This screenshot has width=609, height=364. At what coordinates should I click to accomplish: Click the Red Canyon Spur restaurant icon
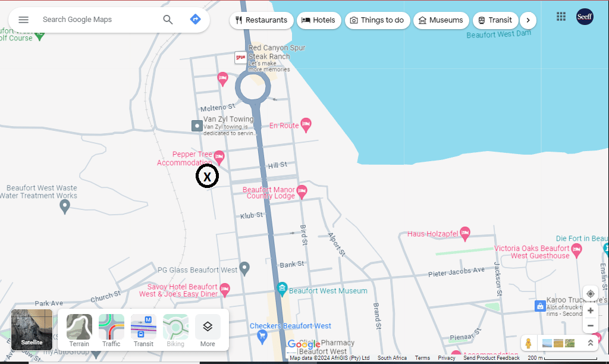[x=240, y=58]
